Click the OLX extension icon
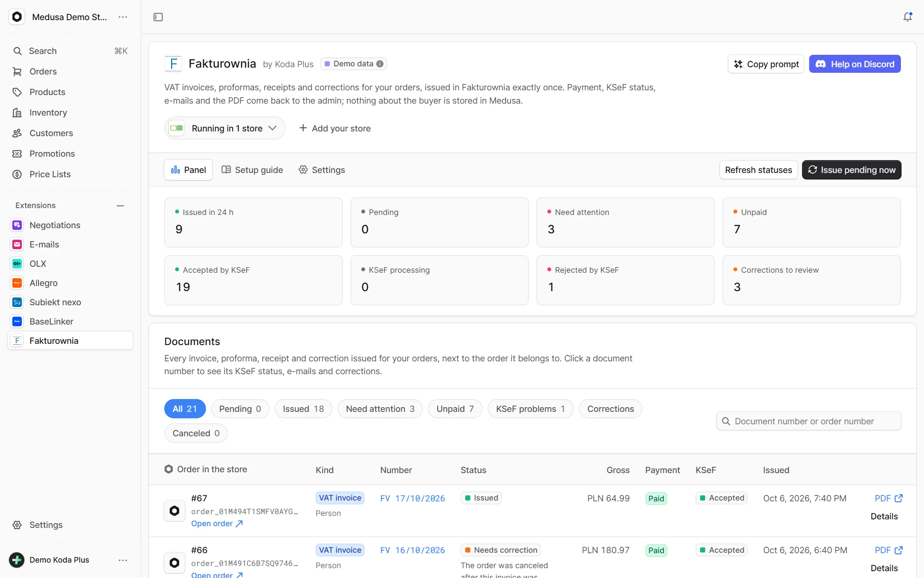924x578 pixels. point(17,264)
